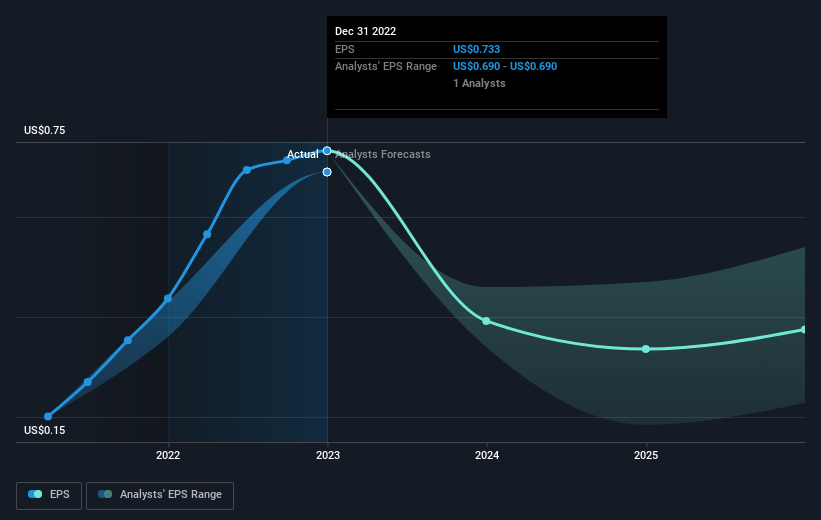Click the Analysts' EPS Range color swatch

coord(105,494)
